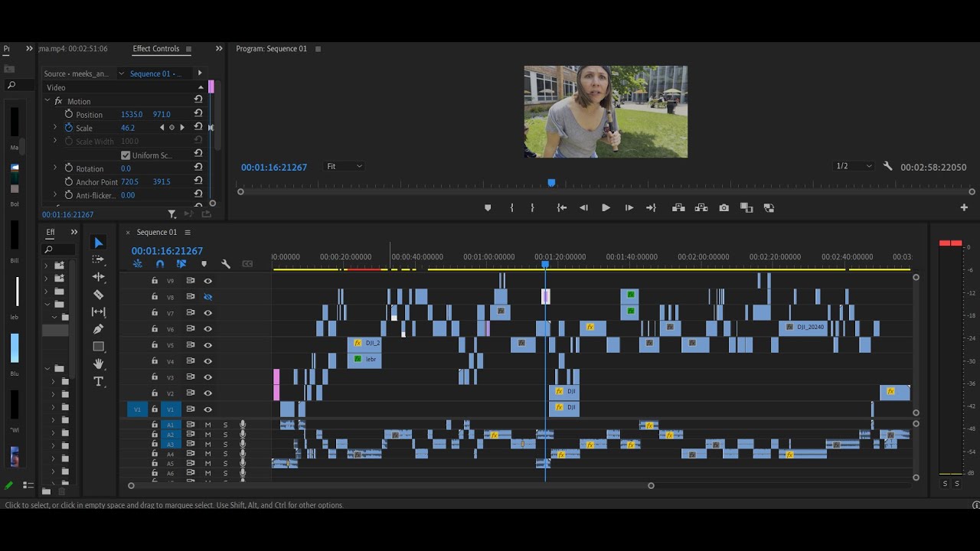Viewport: 980px width, 551px height.
Task: Play the program monitor
Action: [606, 207]
